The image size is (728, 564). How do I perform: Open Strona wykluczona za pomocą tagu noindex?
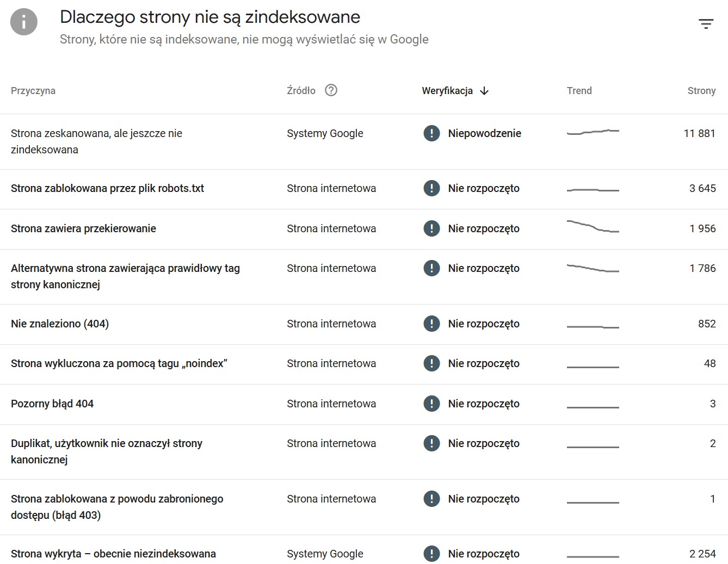(364, 364)
